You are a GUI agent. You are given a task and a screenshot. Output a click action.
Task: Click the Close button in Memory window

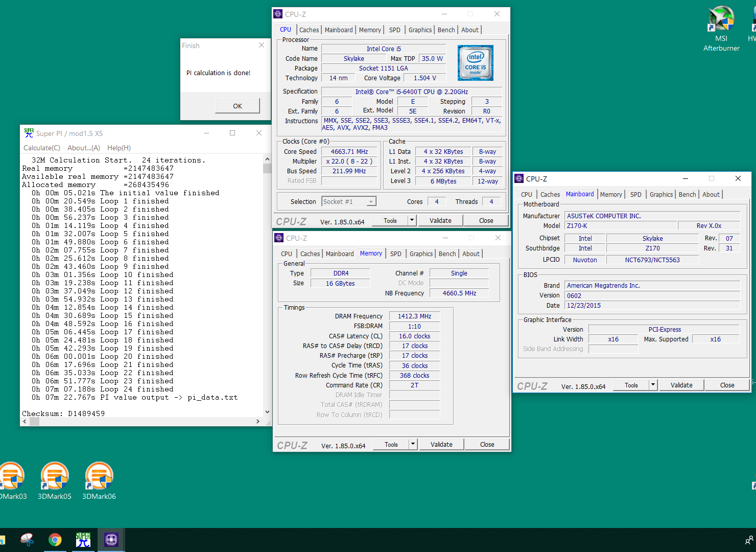(x=487, y=444)
